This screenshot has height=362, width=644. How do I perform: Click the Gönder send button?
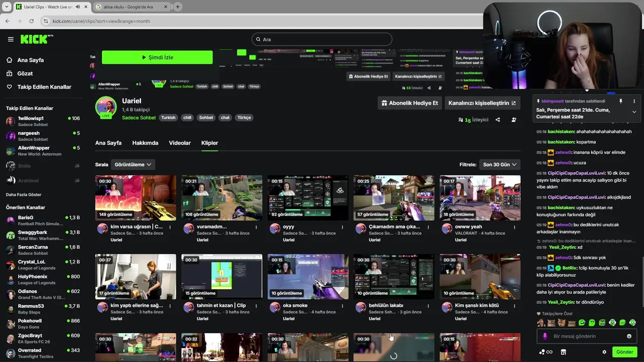point(624,352)
